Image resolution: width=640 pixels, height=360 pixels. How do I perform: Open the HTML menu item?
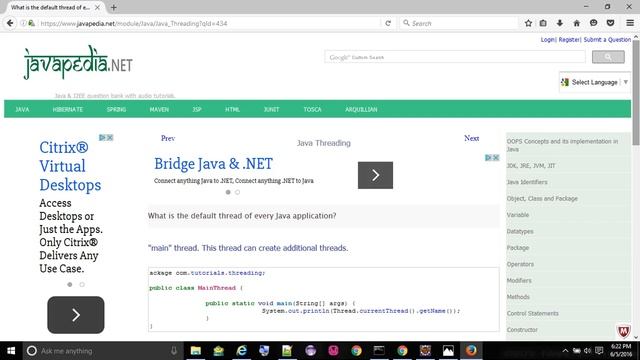pos(232,109)
